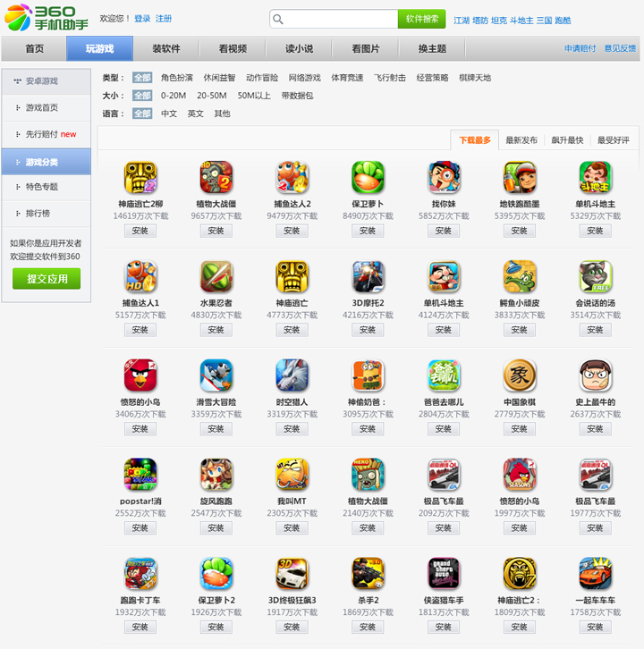The image size is (644, 649).
Task: Sort games by 最受好评
Action: pyautogui.click(x=614, y=140)
